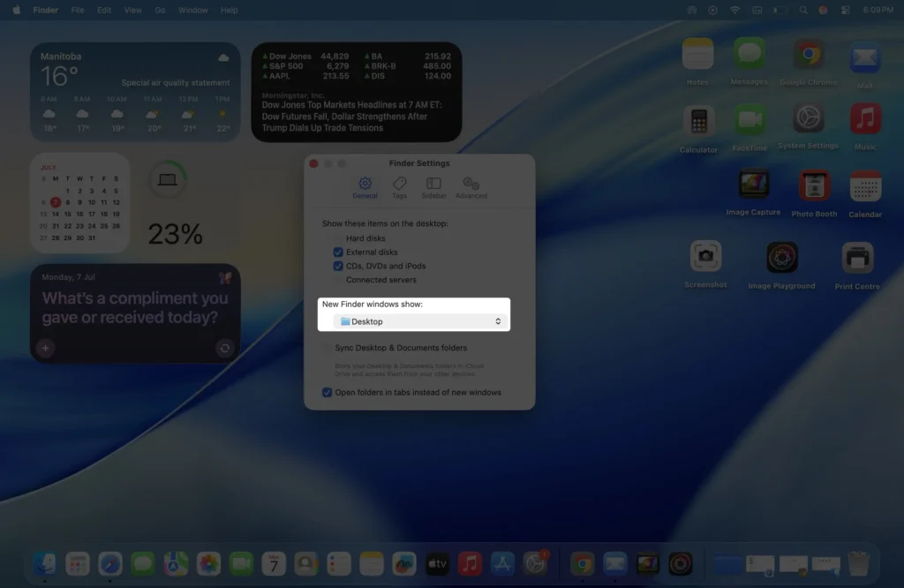904x588 pixels.
Task: Click the 23% battery progress ring
Action: click(169, 179)
